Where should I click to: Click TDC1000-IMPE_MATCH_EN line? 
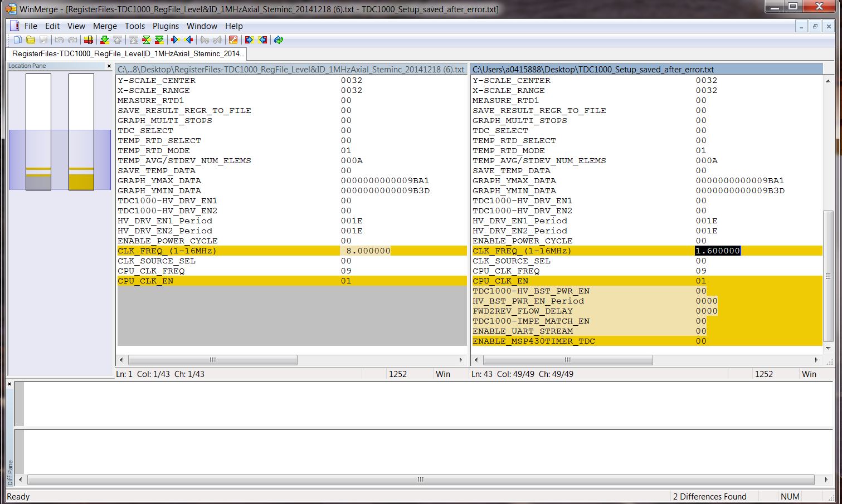647,321
